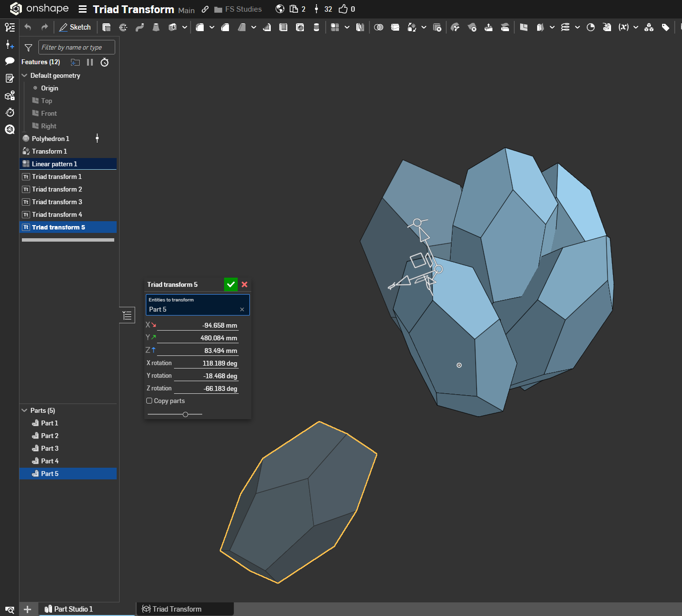Click the filter funnel icon
Image resolution: width=682 pixels, height=616 pixels.
click(x=28, y=48)
